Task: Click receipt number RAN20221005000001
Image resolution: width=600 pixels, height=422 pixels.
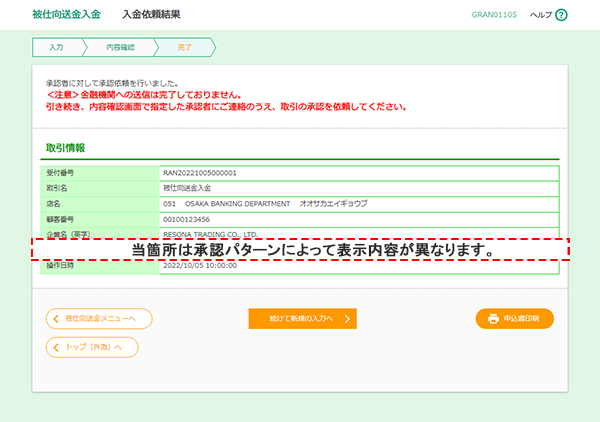Action: (x=199, y=173)
